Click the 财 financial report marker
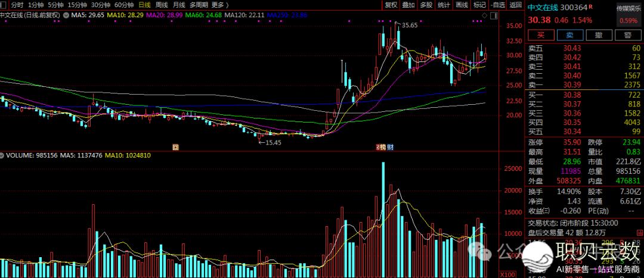Image resolution: width=644 pixels, height=278 pixels. tap(390, 146)
